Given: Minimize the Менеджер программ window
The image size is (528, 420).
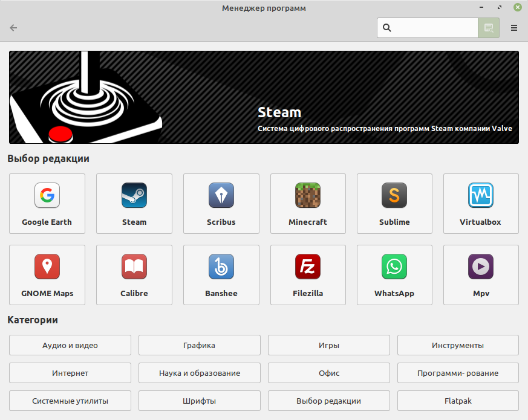Looking at the screenshot, I should pos(481,7).
